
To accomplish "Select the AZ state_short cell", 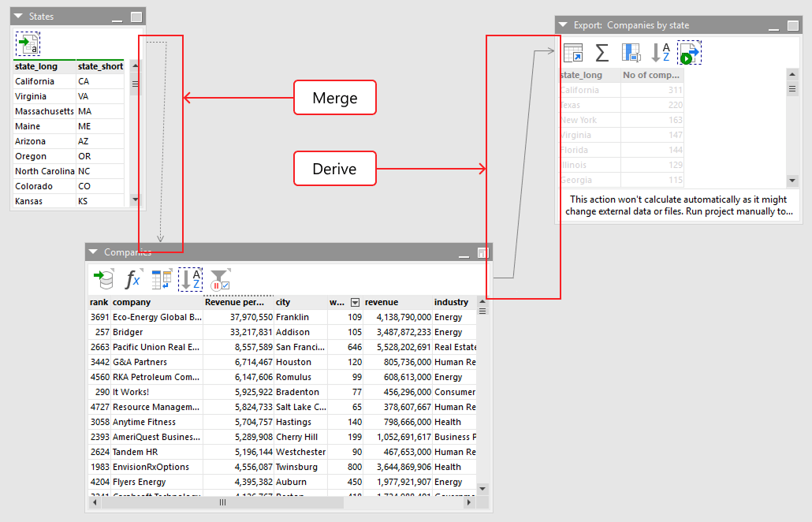I will pyautogui.click(x=100, y=141).
